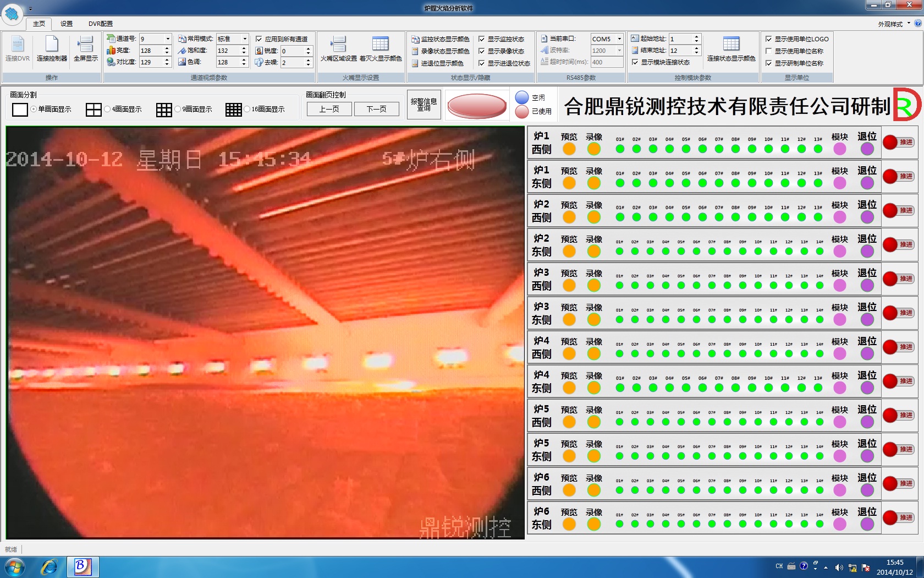Adjust 饱和度 saturation spinner

(244, 50)
